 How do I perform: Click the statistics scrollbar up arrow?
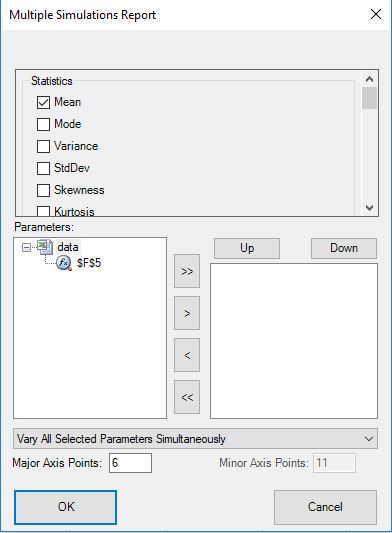tap(370, 79)
